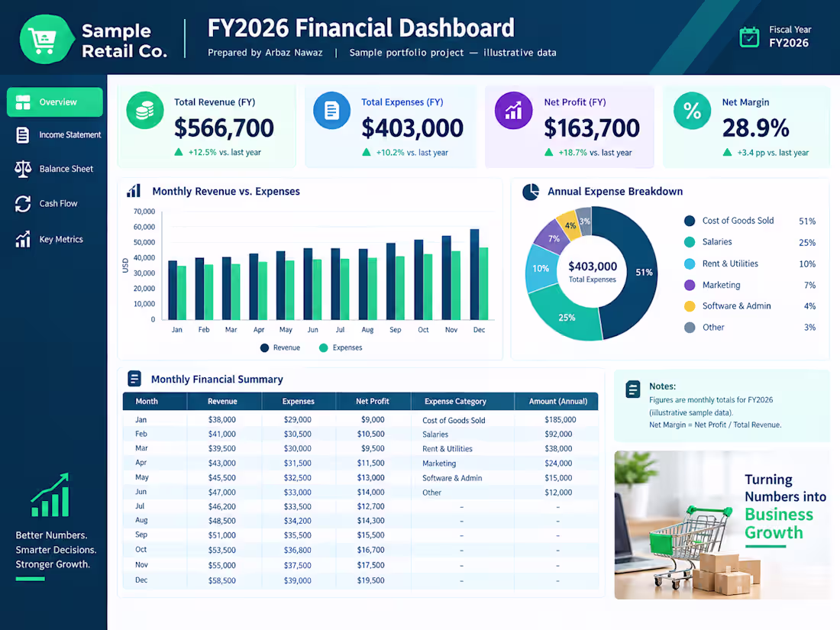Click the Net Profit growth chart icon
The image size is (840, 630).
pyautogui.click(x=513, y=111)
